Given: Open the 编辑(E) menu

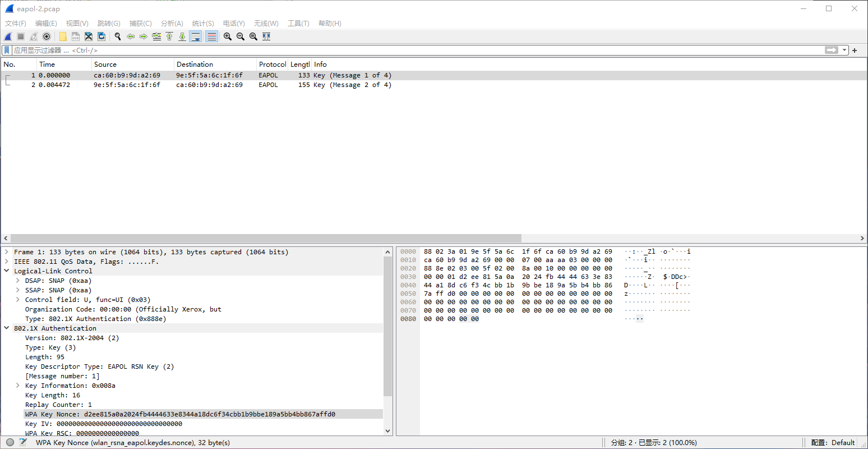Looking at the screenshot, I should coord(46,23).
